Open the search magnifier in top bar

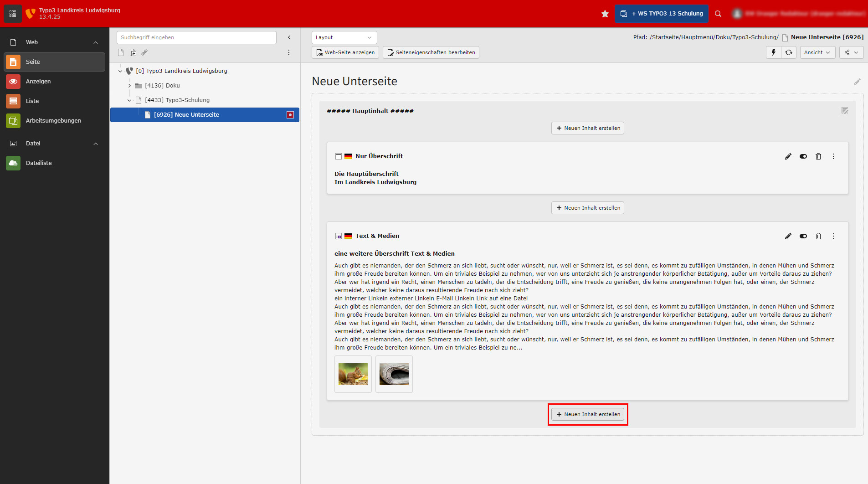(718, 14)
